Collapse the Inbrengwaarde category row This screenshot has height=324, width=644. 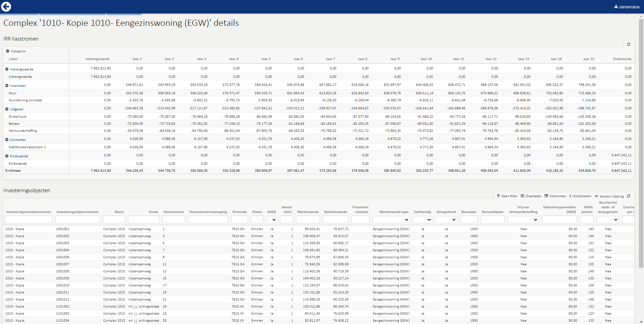7,69
